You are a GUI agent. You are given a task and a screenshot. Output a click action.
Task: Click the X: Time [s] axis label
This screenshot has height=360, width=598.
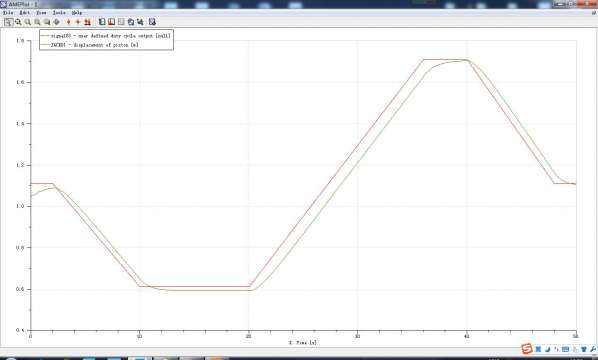[x=302, y=342]
